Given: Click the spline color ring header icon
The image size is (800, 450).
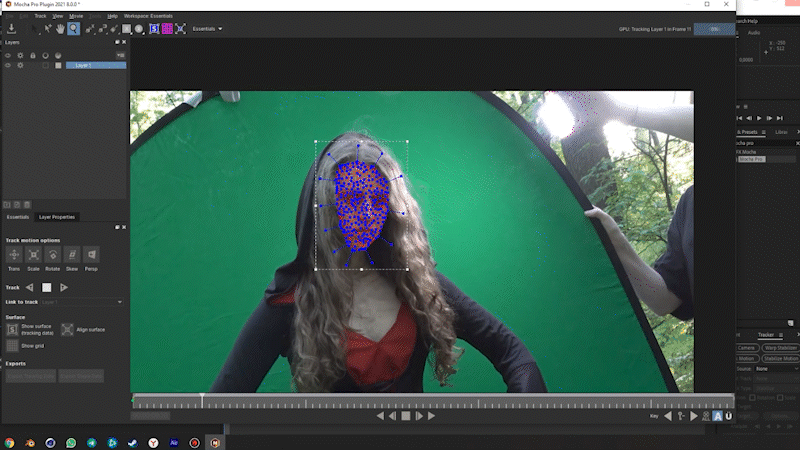Looking at the screenshot, I should coord(45,55).
